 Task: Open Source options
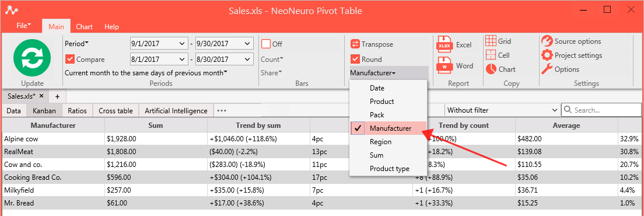coord(571,41)
